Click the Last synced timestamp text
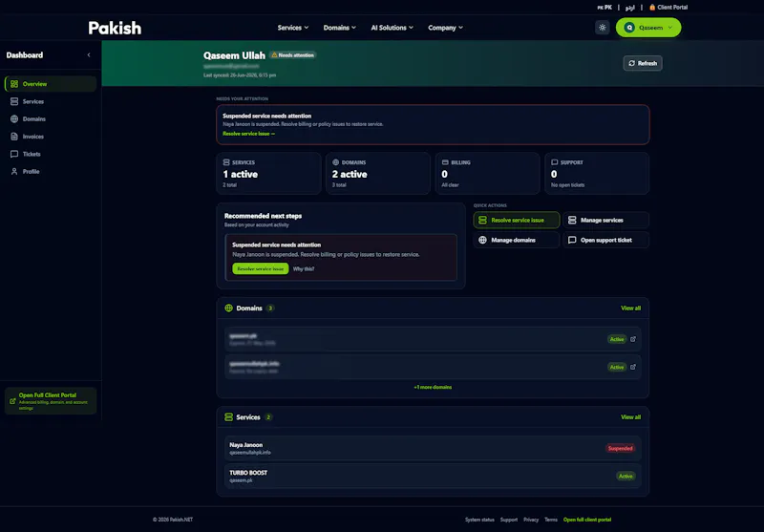This screenshot has width=764, height=532. coord(240,75)
